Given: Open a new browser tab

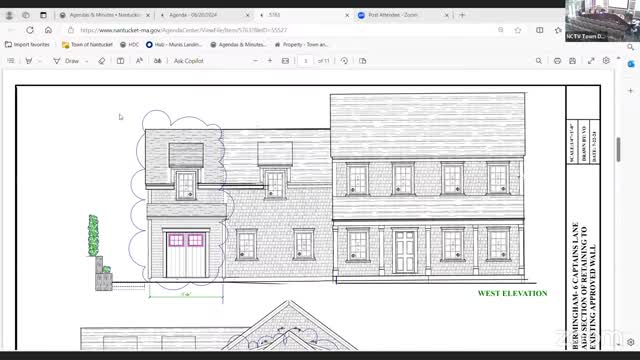Looking at the screenshot, I should pyautogui.click(x=462, y=15).
